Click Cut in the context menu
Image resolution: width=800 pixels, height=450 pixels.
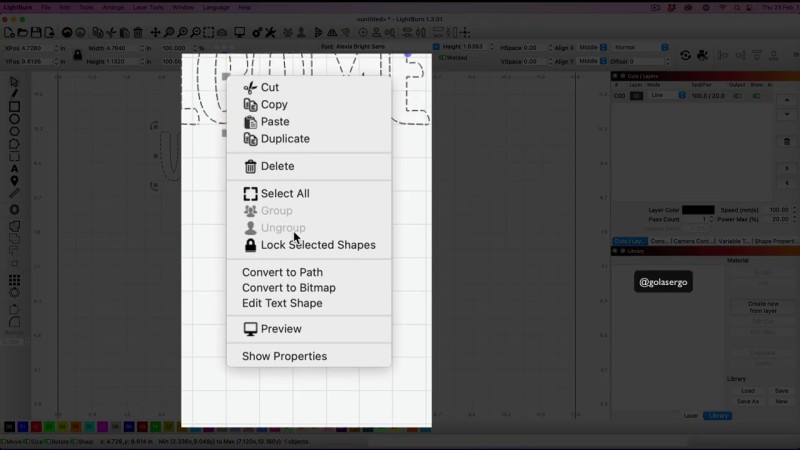click(x=269, y=88)
